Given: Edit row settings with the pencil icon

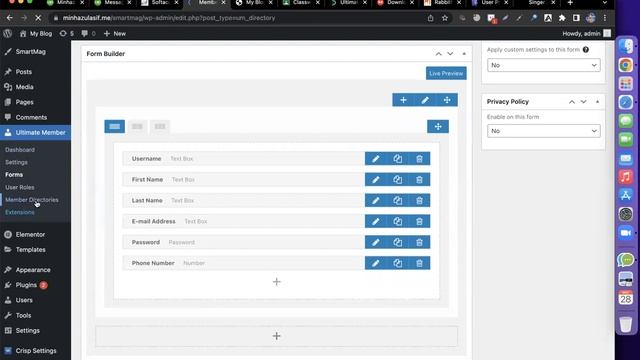Looking at the screenshot, I should [425, 100].
